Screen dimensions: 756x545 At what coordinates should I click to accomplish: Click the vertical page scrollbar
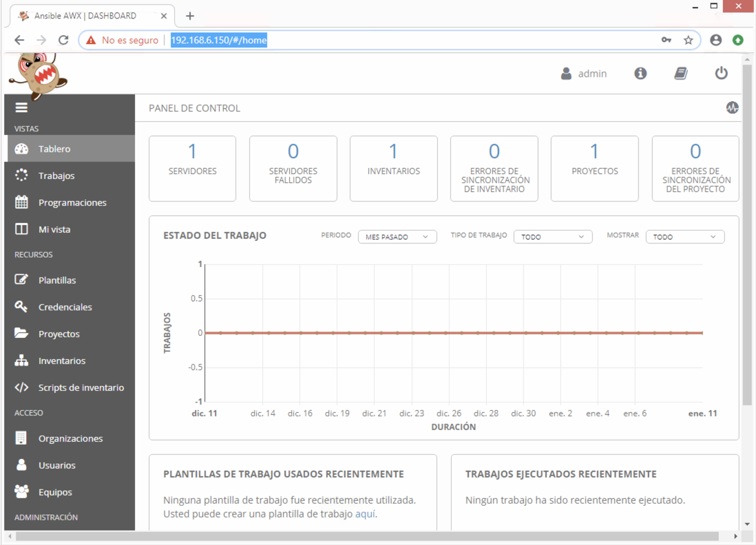pos(747,236)
